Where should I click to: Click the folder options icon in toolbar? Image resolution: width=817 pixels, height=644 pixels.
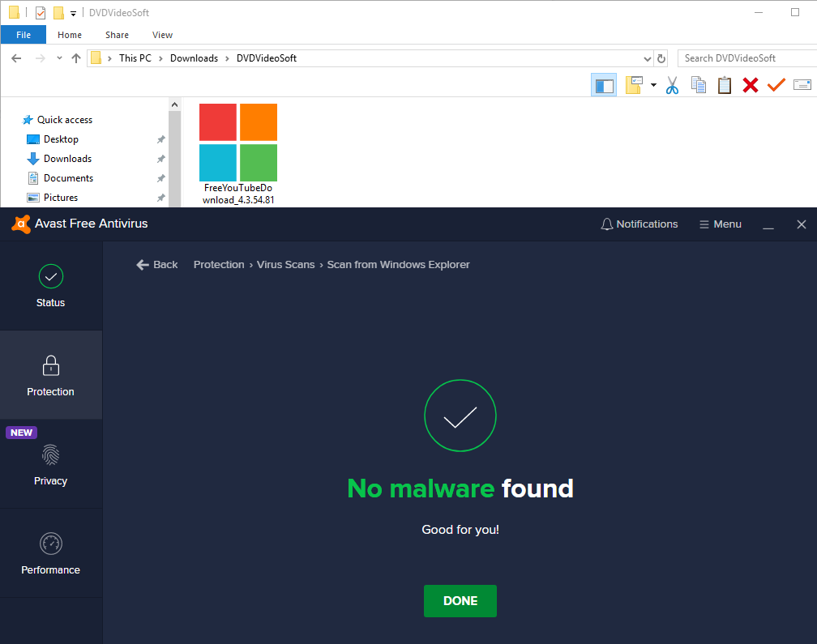coord(634,85)
